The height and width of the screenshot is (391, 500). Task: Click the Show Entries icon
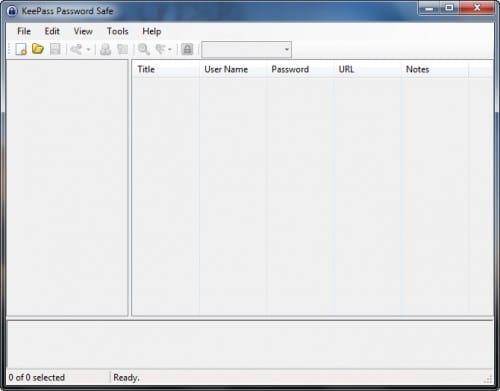[x=161, y=49]
